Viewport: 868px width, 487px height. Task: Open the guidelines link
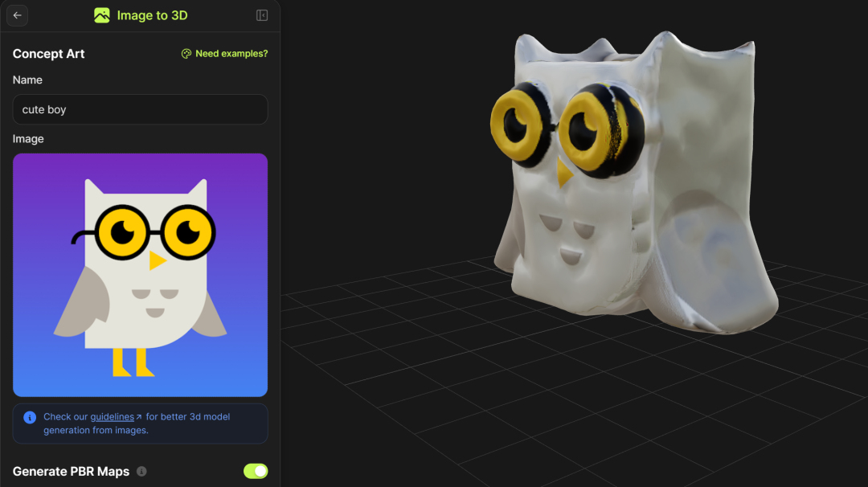pos(113,417)
